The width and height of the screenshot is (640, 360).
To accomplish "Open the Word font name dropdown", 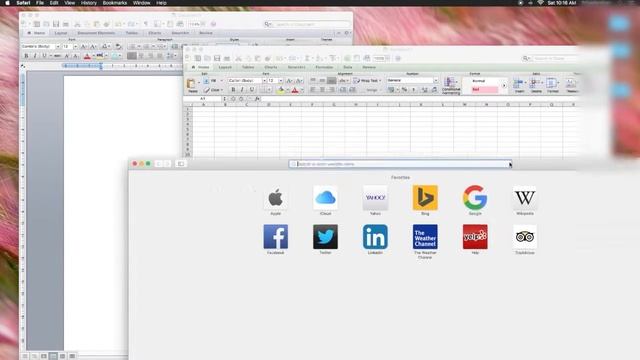I will pos(58,47).
